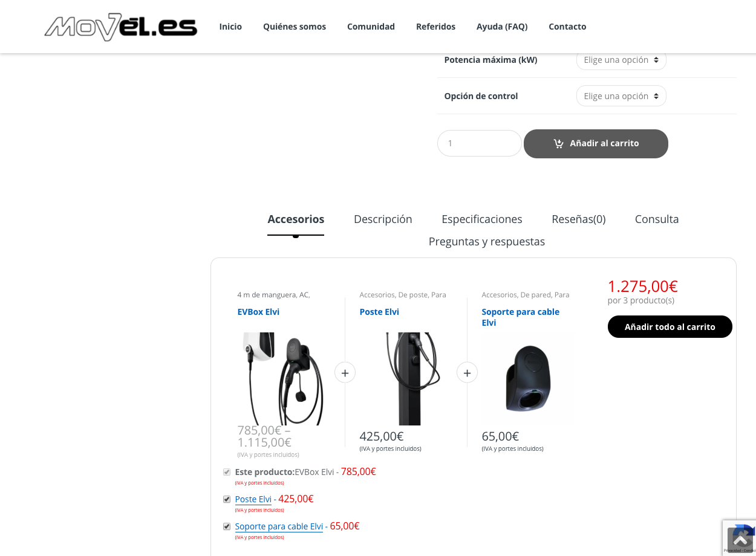
Task: Switch to the Especificaciones tab
Action: pos(482,219)
